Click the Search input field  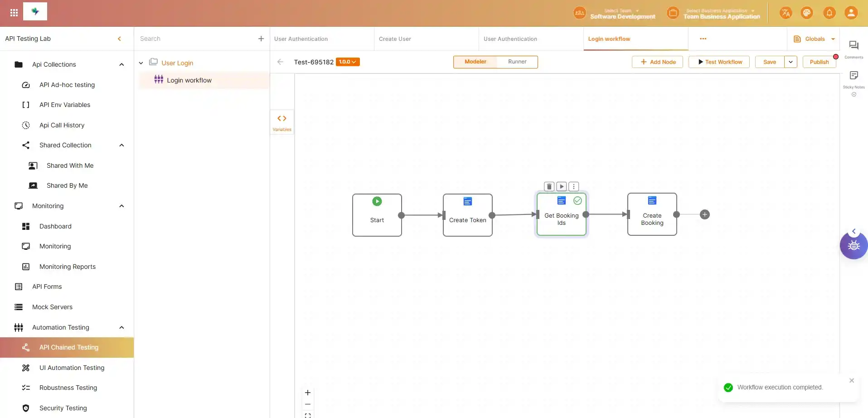point(195,39)
